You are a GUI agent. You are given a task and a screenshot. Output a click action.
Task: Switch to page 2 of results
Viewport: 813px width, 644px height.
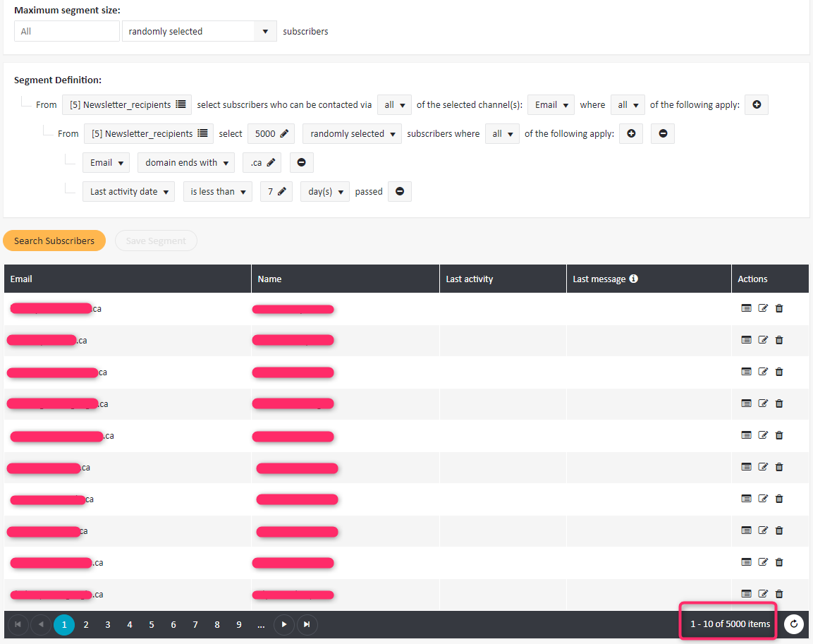(x=86, y=624)
